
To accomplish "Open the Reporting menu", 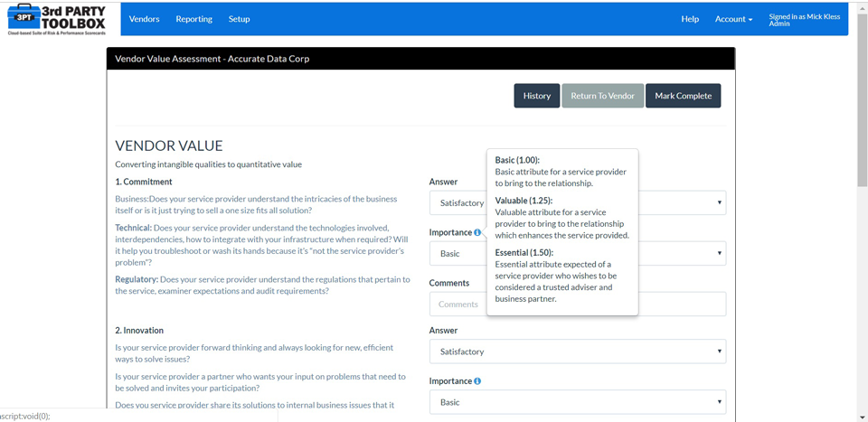I will [193, 19].
